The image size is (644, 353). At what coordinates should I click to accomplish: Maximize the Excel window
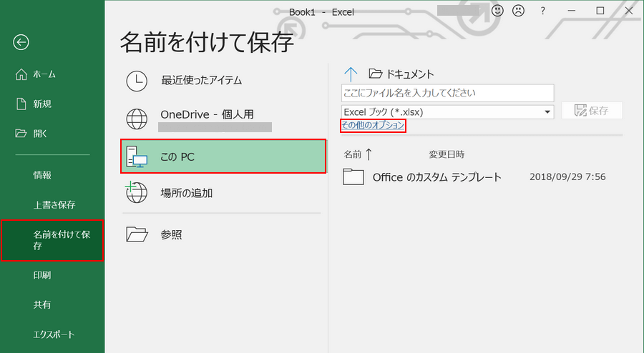600,11
